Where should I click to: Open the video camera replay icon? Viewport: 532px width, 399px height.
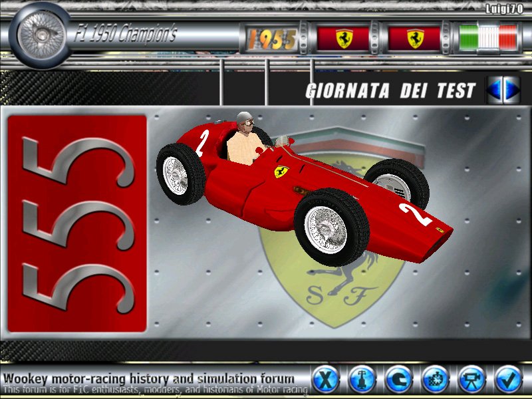(x=472, y=379)
